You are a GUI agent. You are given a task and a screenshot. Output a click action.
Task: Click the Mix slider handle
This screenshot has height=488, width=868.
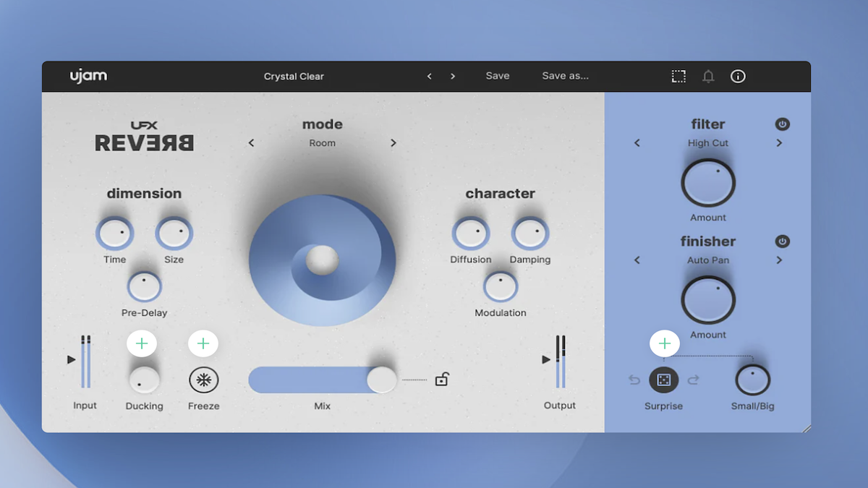pos(382,380)
